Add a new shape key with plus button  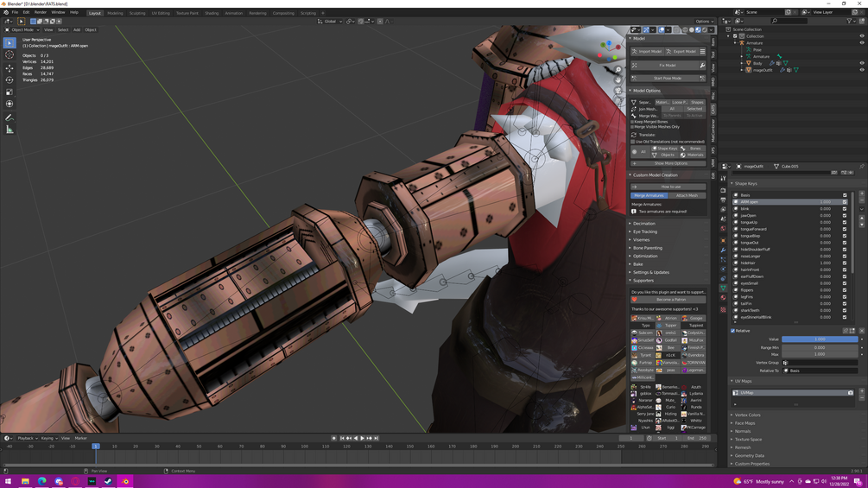(861, 194)
